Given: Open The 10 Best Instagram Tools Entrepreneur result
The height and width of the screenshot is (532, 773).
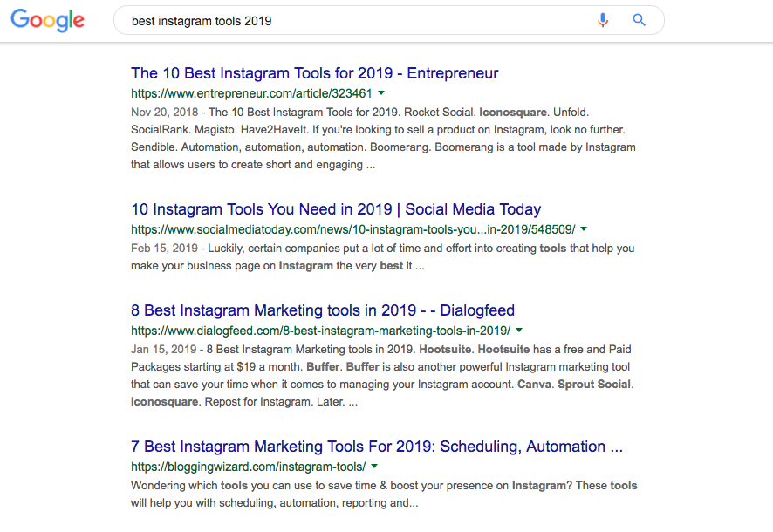Looking at the screenshot, I should point(315,73).
